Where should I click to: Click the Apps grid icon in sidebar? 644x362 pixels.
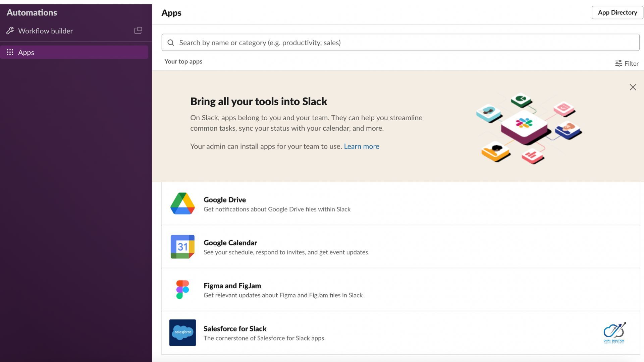coord(10,52)
